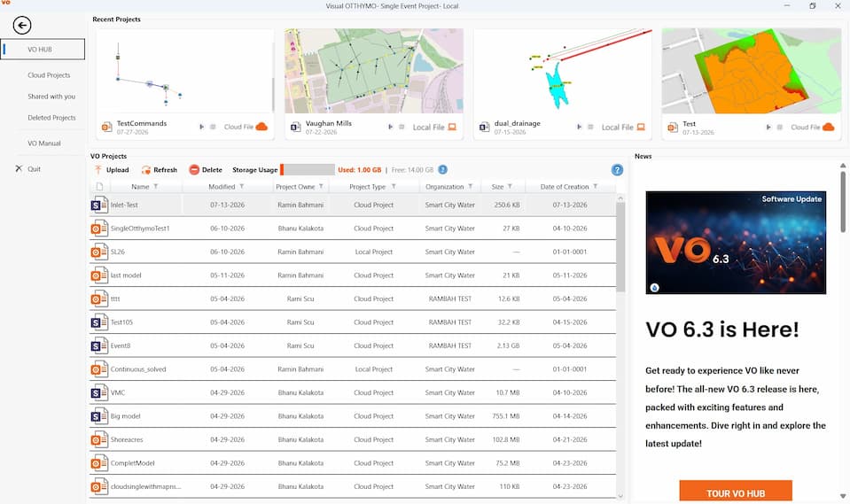This screenshot has height=504, width=850.
Task: Click the storage usage info icon
Action: click(443, 170)
